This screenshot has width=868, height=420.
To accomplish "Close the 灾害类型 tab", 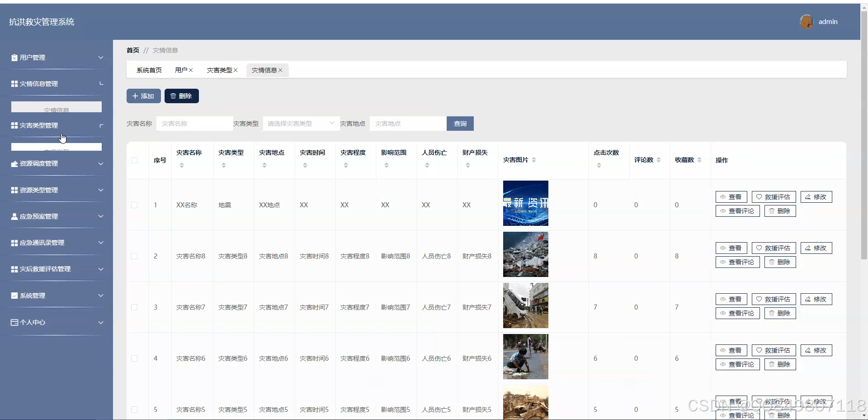I will (x=236, y=70).
